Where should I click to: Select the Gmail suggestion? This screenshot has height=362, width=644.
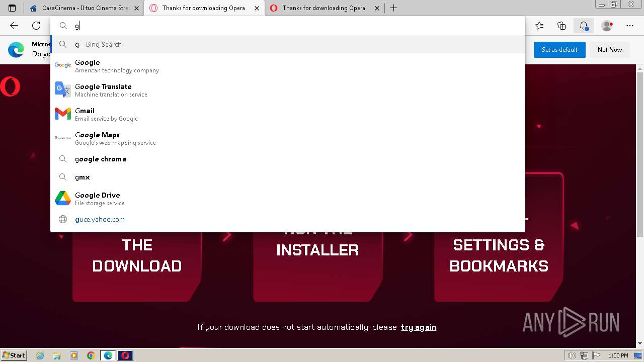tap(288, 114)
